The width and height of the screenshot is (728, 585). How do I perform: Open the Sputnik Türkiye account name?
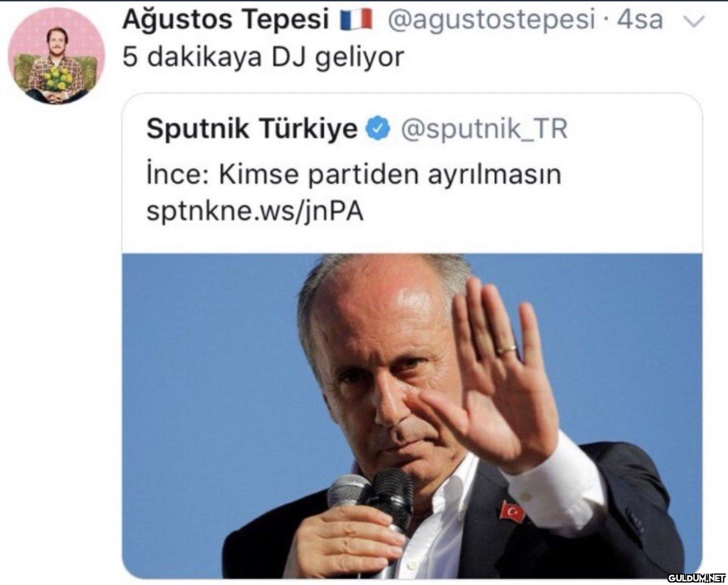[x=252, y=129]
